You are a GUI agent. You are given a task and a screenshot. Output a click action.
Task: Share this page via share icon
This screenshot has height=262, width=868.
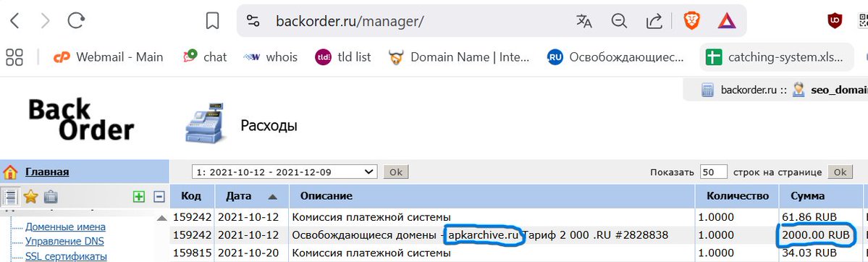[x=654, y=21]
